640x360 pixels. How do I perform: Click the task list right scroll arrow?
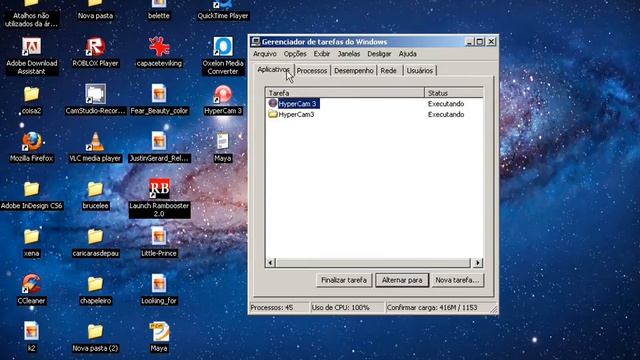pyautogui.click(x=478, y=263)
